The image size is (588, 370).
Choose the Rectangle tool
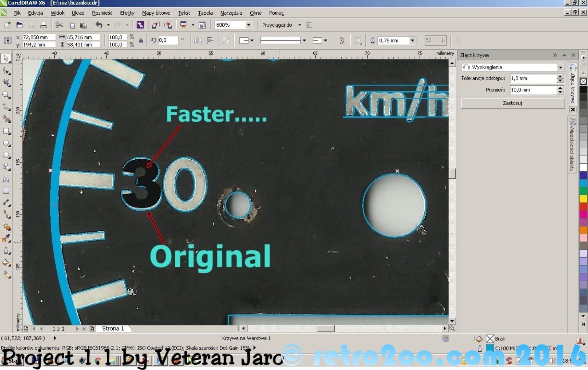[x=6, y=131]
